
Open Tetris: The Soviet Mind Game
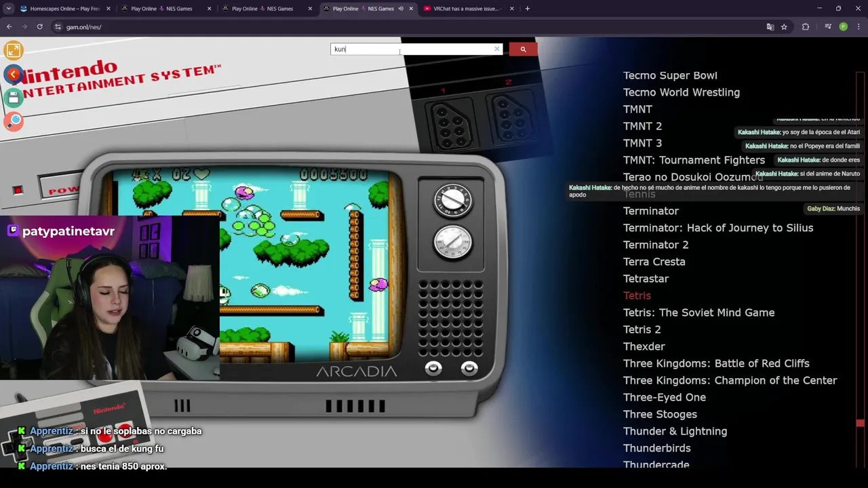698,312
